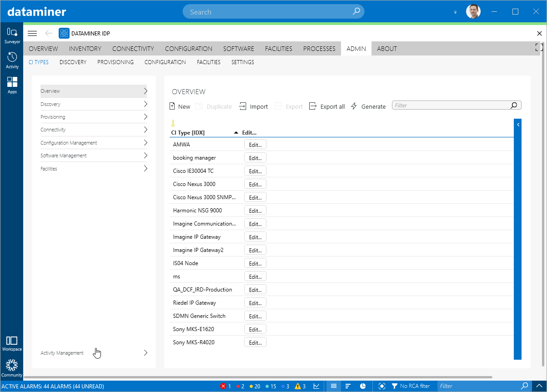The width and height of the screenshot is (547, 392).
Task: Open the hamburger menu next to DataMiner IDP
Action: [32, 33]
